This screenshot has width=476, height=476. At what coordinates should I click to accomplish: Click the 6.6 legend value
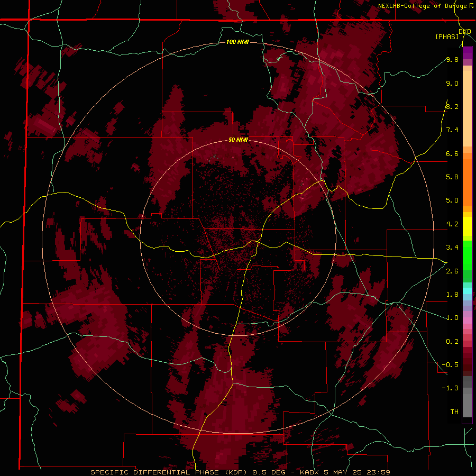point(452,153)
